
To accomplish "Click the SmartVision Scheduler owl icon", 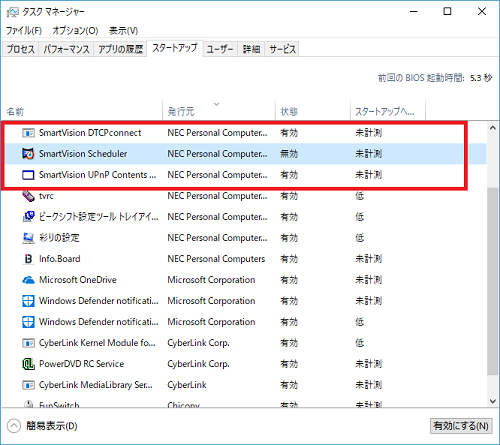I will pos(28,154).
